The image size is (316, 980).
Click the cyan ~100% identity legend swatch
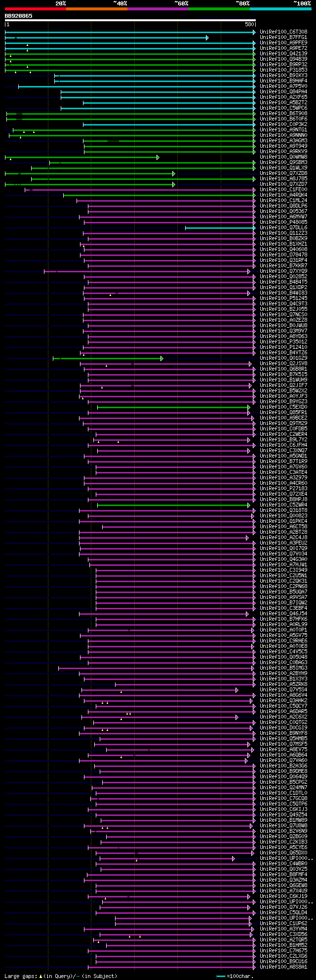[280, 9]
